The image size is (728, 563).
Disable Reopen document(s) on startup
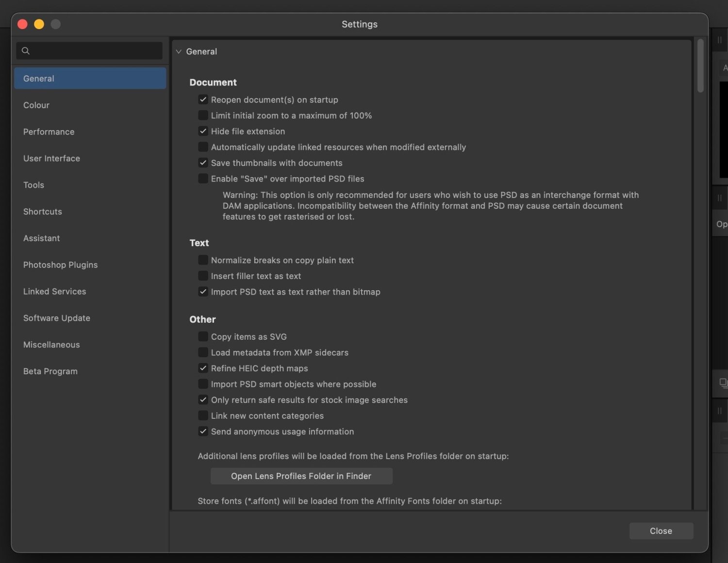(203, 99)
